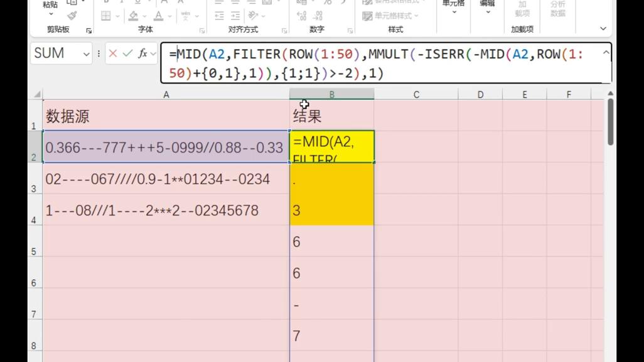
Task: Open the Font group dialog launcher
Action: [201, 30]
